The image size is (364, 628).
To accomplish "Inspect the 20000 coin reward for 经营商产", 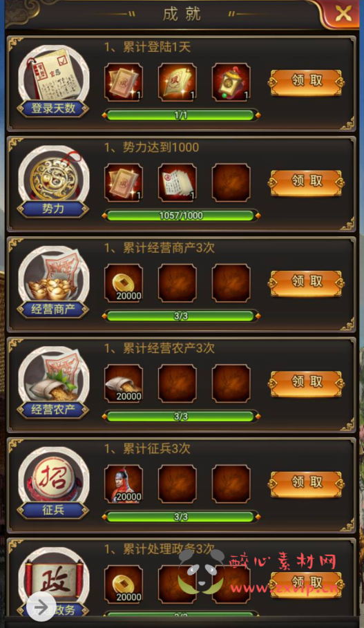I will point(124,283).
